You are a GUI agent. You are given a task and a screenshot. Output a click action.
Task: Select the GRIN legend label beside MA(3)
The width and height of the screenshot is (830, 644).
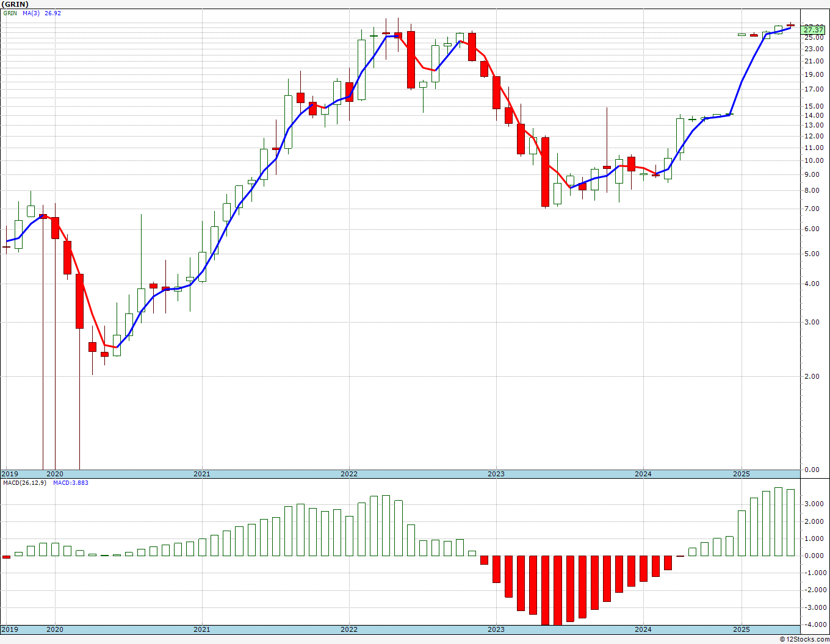[10, 13]
